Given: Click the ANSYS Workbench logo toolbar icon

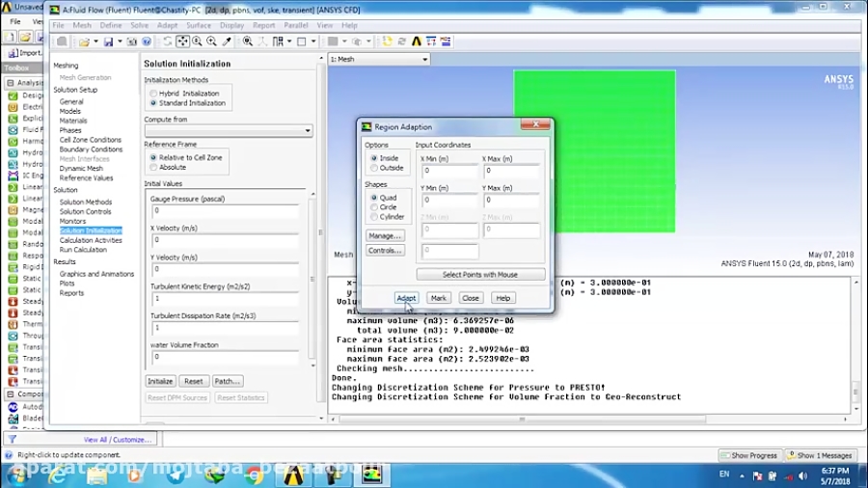Looking at the screenshot, I should (417, 41).
